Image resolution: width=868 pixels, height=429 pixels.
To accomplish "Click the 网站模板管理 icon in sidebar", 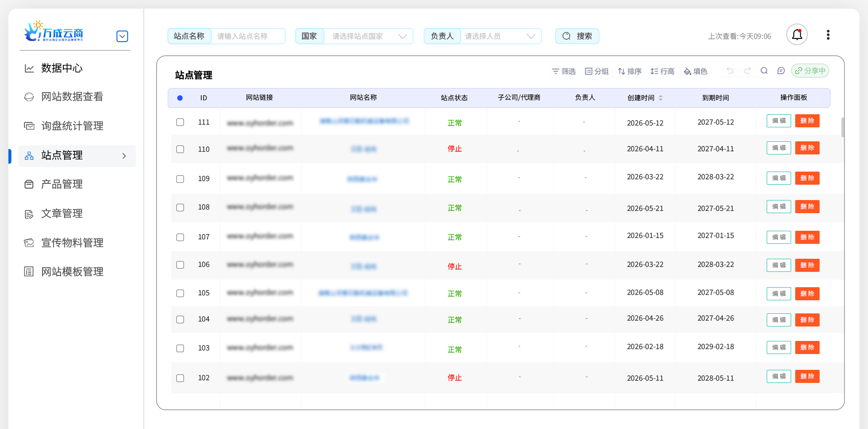I will pyautogui.click(x=29, y=272).
